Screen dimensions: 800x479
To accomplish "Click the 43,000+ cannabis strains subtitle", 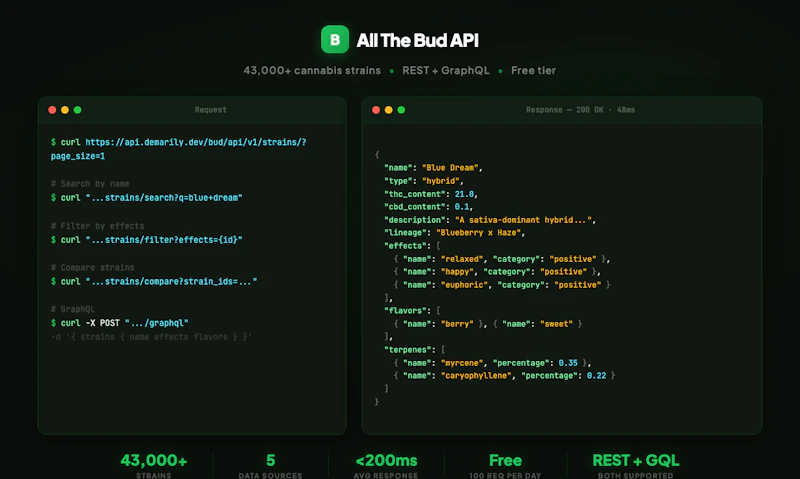I will (312, 70).
